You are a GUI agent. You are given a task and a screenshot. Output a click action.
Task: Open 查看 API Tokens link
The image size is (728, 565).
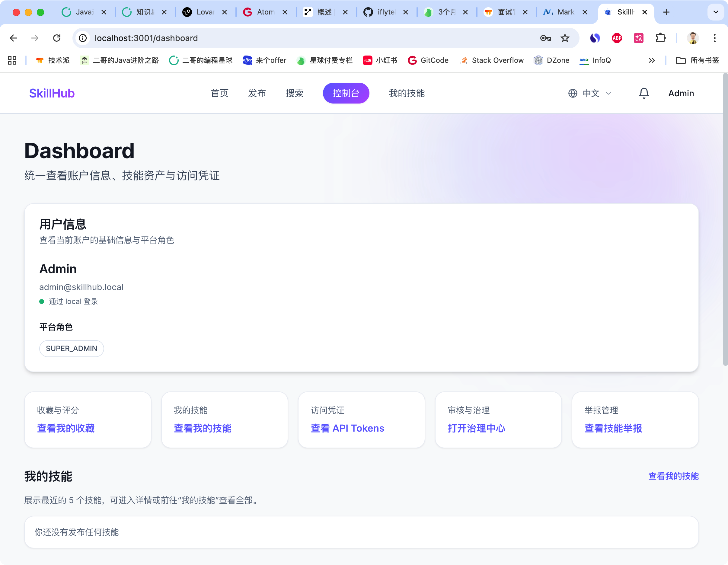tap(347, 428)
